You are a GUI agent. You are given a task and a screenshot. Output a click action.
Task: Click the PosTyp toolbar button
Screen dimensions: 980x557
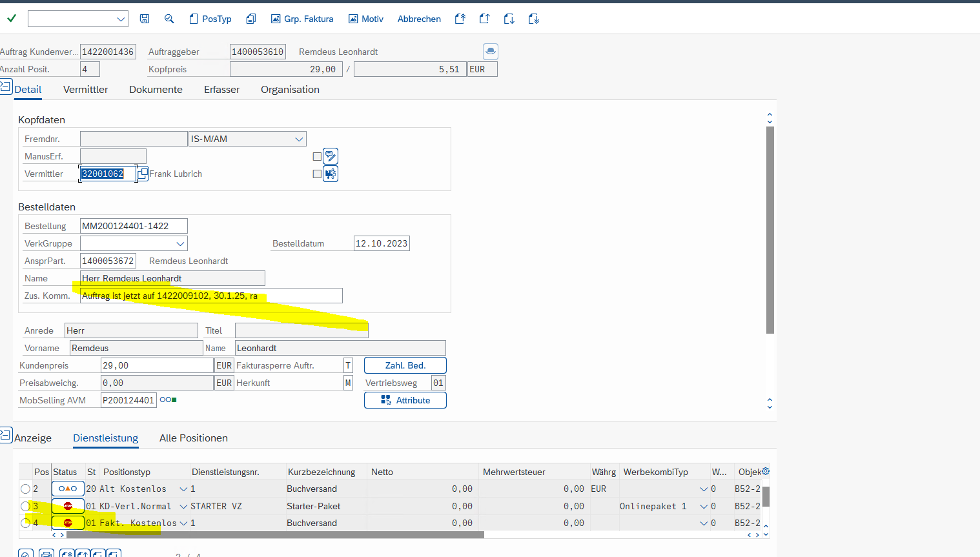210,19
